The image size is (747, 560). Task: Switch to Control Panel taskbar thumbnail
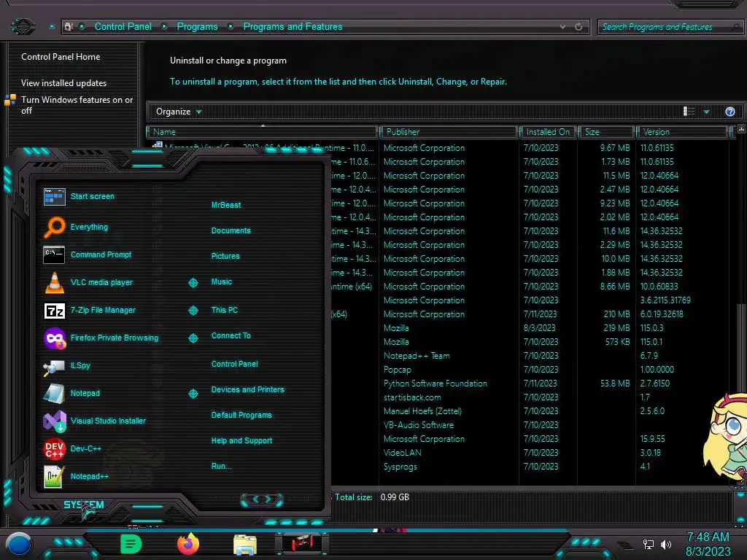point(302,544)
